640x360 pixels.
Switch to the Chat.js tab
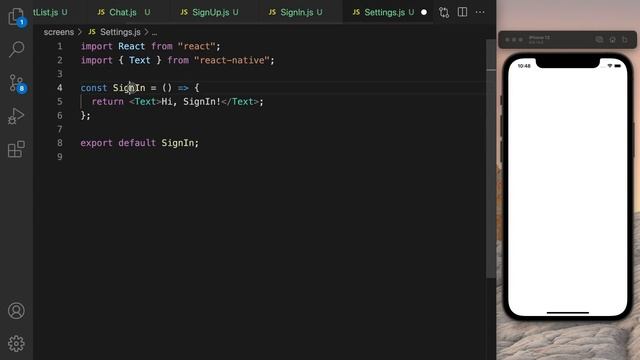coord(123,12)
